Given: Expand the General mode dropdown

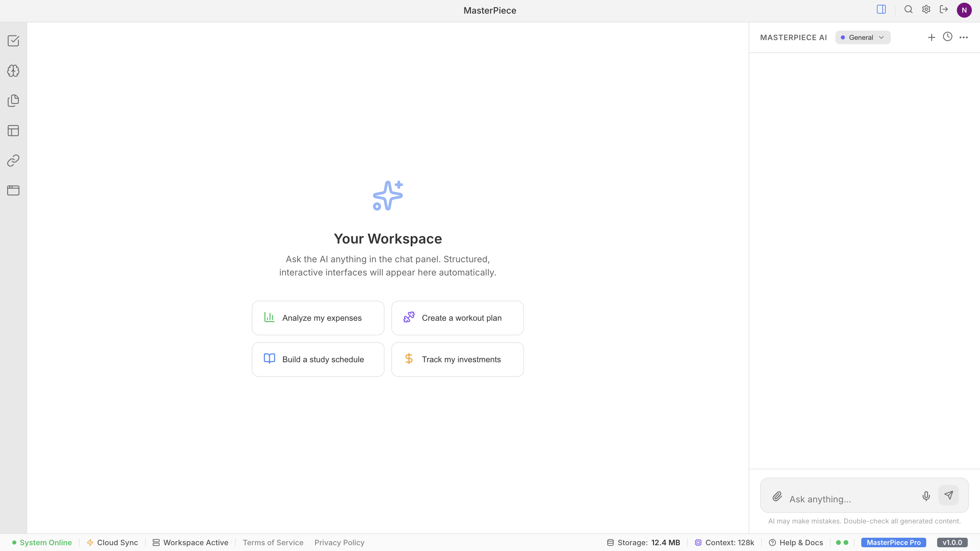Looking at the screenshot, I should 863,37.
